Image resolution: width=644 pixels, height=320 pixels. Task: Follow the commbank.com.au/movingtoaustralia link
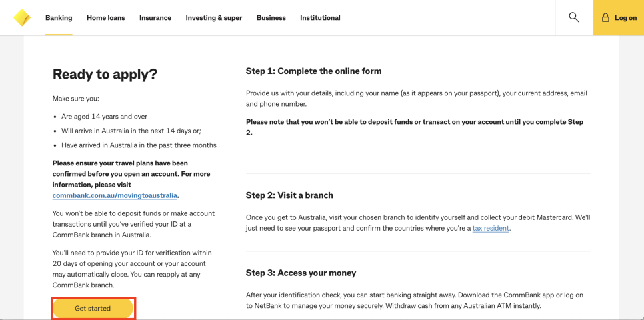(115, 195)
